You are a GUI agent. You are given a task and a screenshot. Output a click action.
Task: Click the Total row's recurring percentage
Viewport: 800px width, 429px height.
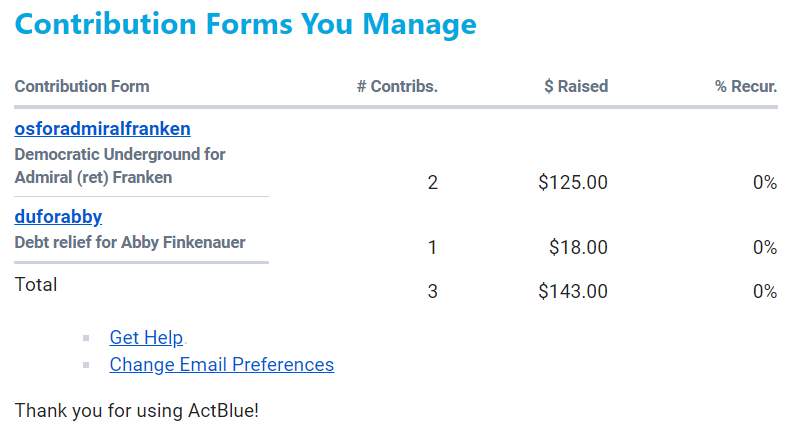pyautogui.click(x=765, y=291)
